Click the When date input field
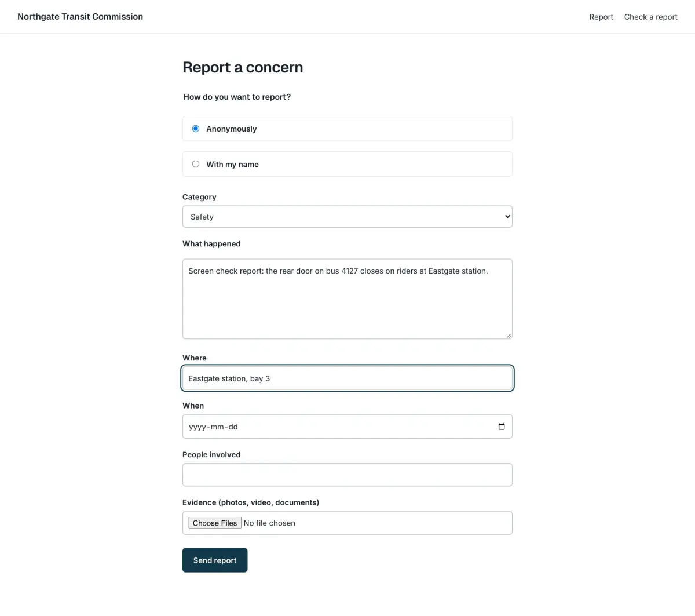The height and width of the screenshot is (616, 695). pos(348,427)
